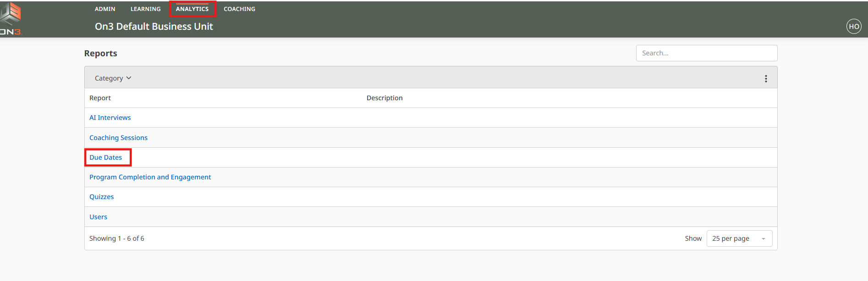Image resolution: width=868 pixels, height=281 pixels.
Task: Click the On3 Default Business Unit title
Action: pos(154,27)
